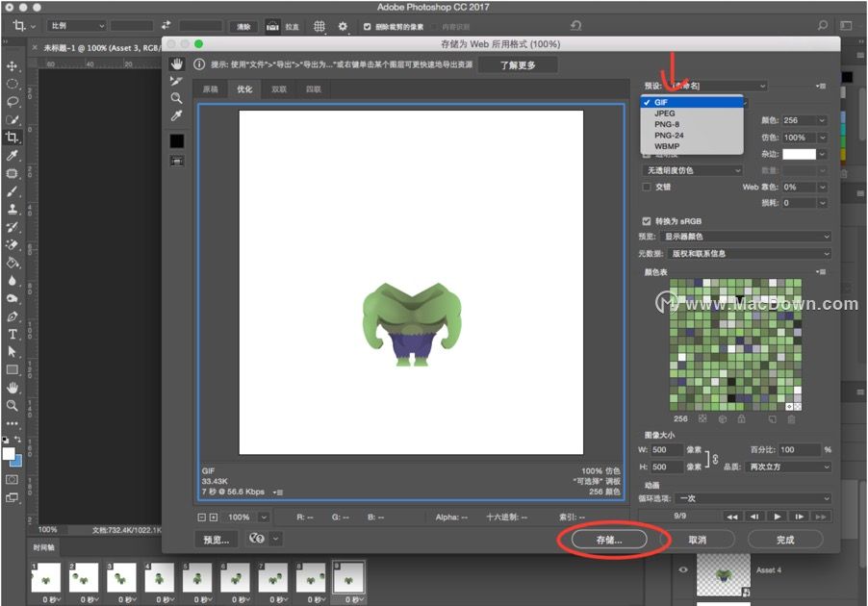Image resolution: width=868 pixels, height=606 pixels.
Task: Open the crop overlay grid options icon
Action: [x=319, y=27]
